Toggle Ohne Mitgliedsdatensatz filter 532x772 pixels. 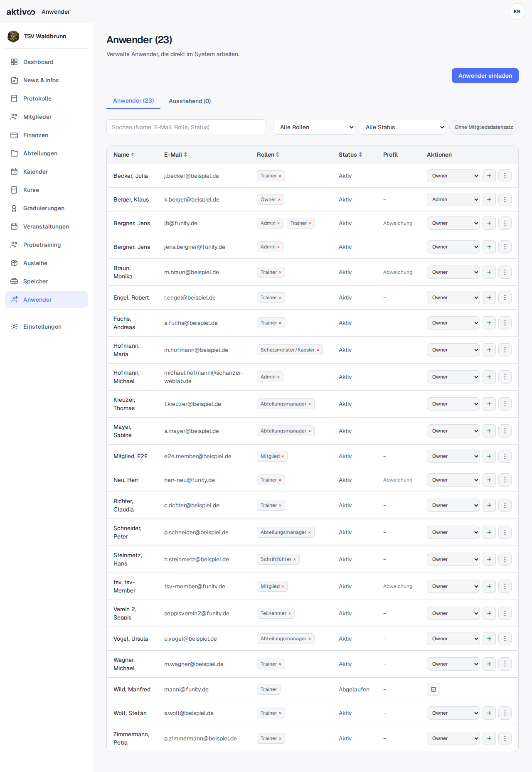coord(484,127)
